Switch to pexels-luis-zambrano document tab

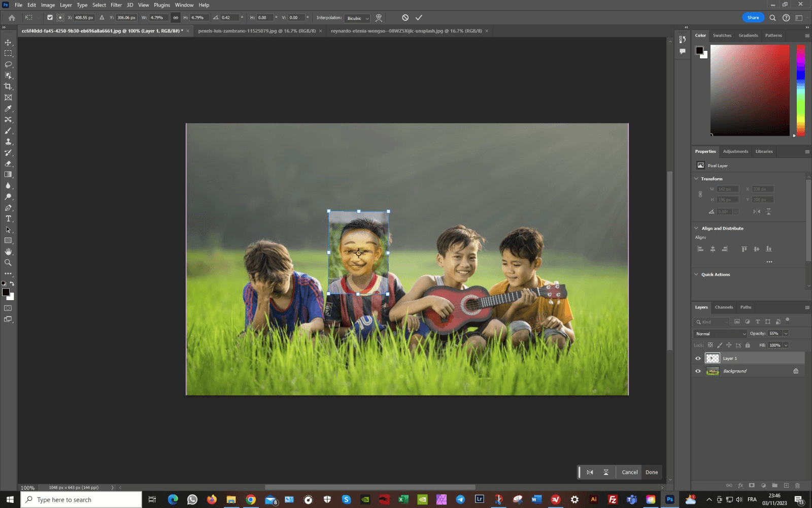tap(257, 31)
